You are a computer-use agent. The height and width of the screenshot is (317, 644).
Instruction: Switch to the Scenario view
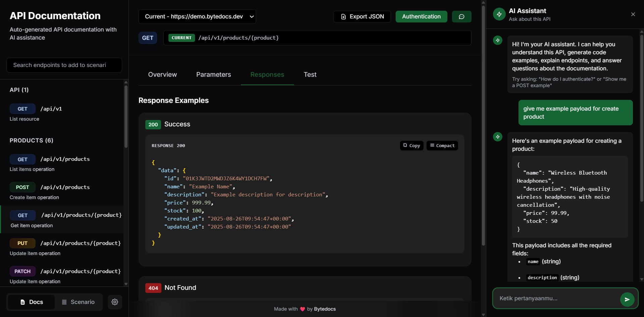click(x=78, y=302)
